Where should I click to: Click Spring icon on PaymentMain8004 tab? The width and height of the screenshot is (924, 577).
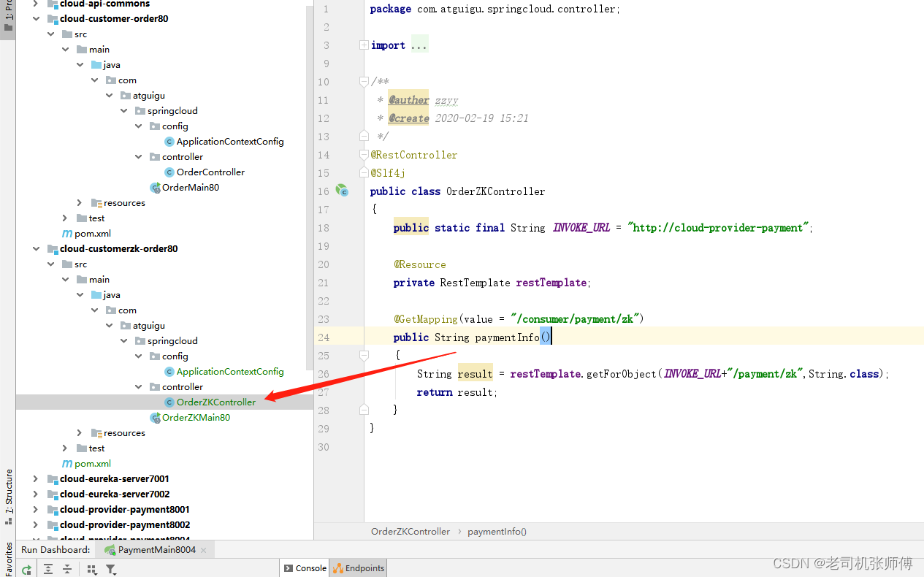(x=110, y=550)
